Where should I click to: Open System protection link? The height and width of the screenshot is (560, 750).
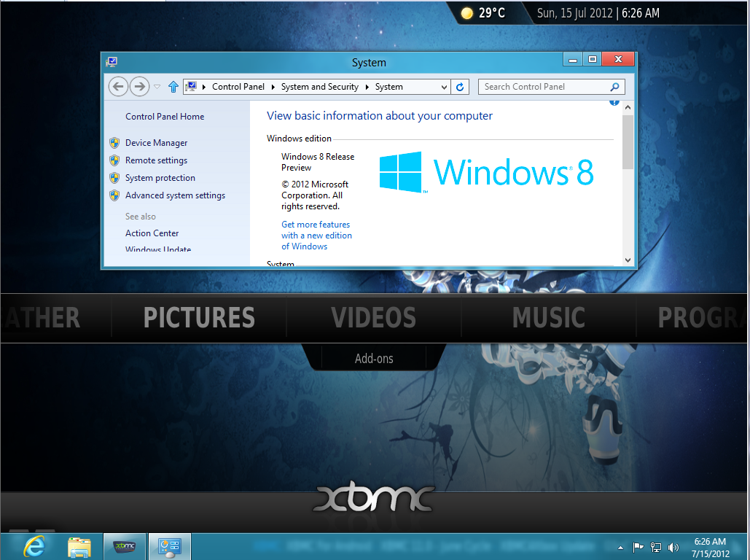160,178
